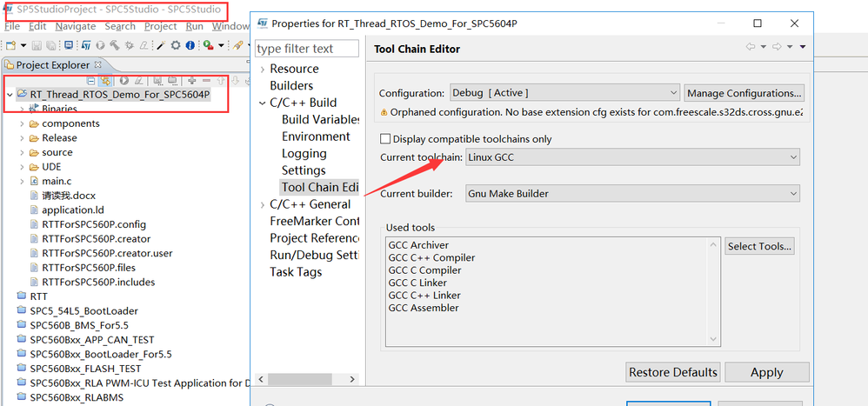Click the brush icon in main toolbar
Viewport: 868px width, 406px height.
pos(237,45)
